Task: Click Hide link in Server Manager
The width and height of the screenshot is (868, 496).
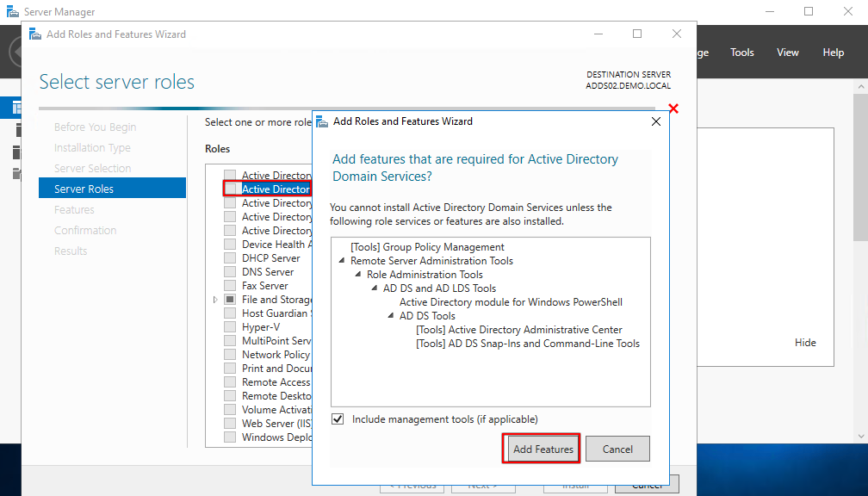Action: (x=805, y=343)
